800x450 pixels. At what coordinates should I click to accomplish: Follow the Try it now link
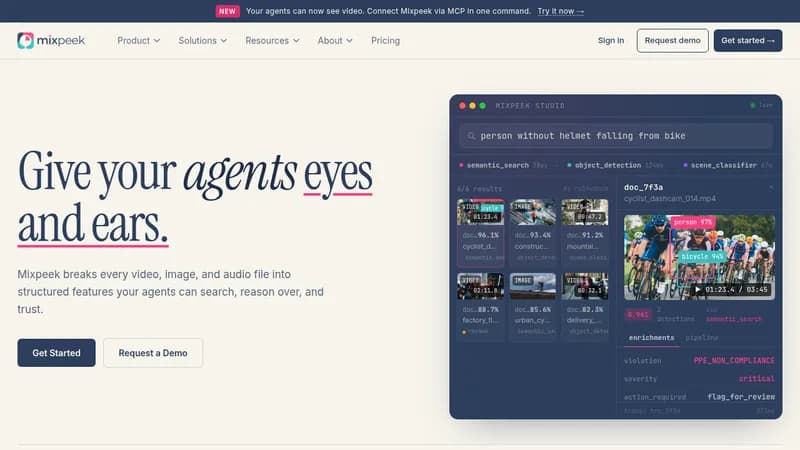click(x=560, y=11)
